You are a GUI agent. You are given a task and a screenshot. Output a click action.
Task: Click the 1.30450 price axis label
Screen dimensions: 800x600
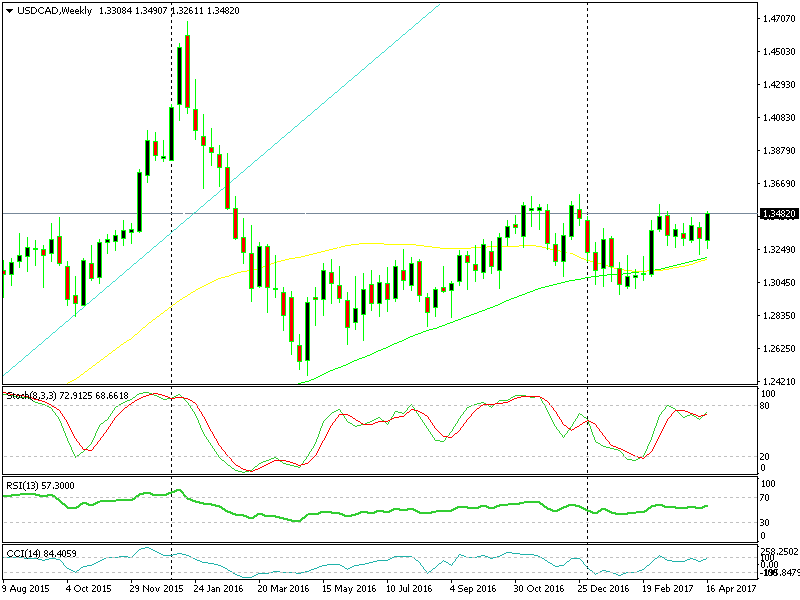(x=779, y=283)
